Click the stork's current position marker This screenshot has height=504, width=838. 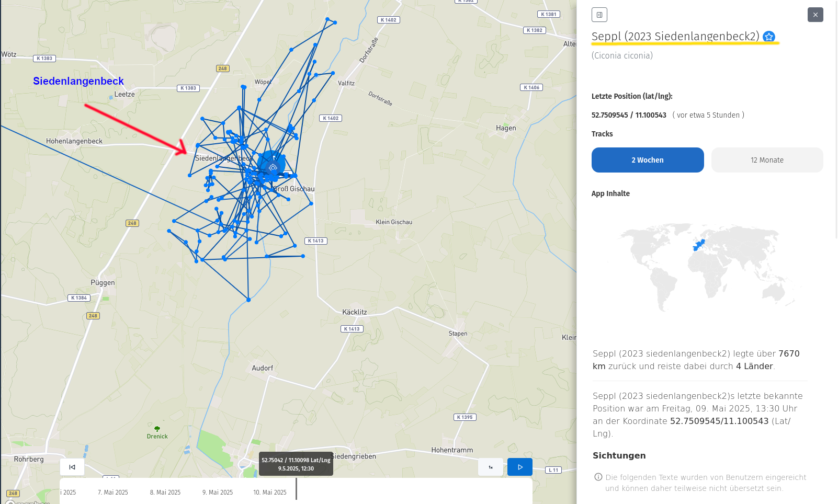pyautogui.click(x=273, y=168)
